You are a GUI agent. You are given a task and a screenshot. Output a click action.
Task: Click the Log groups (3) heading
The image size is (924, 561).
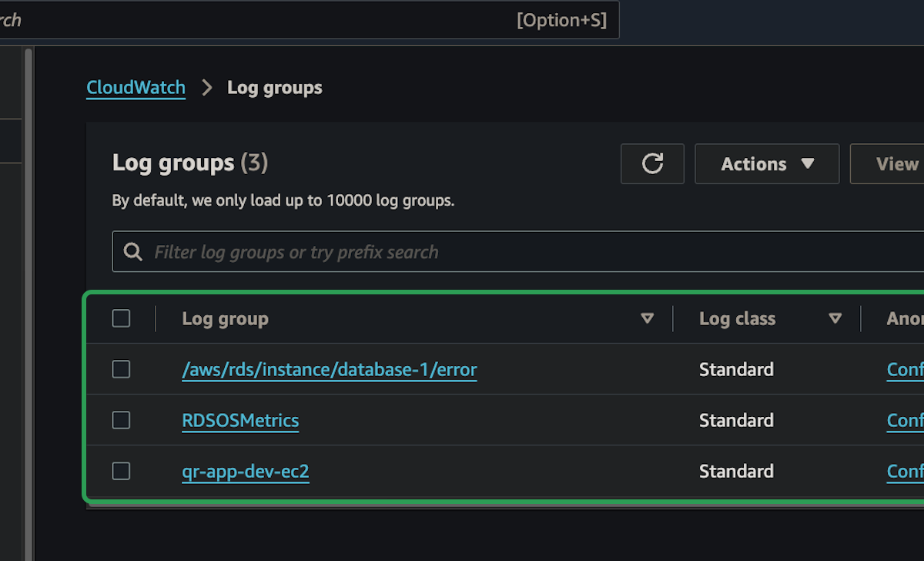[190, 163]
